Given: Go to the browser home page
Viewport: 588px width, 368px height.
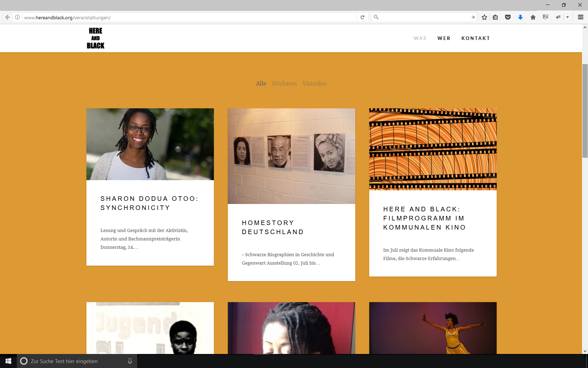Looking at the screenshot, I should (x=533, y=17).
